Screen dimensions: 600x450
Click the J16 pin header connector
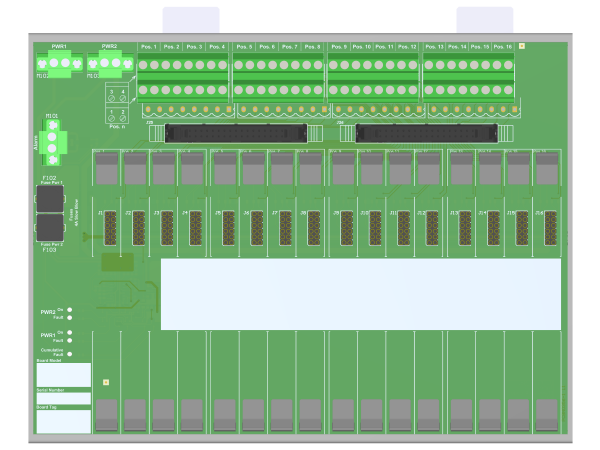tap(550, 229)
